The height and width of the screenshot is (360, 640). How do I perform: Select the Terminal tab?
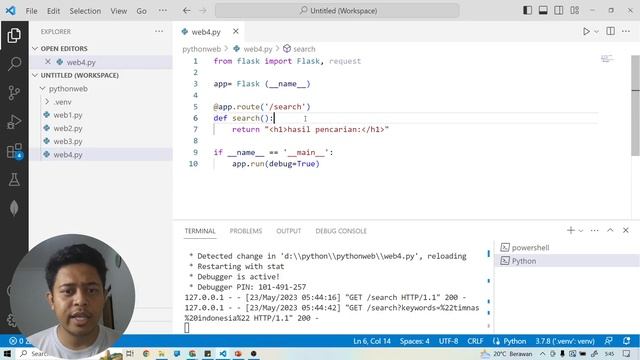[200, 231]
